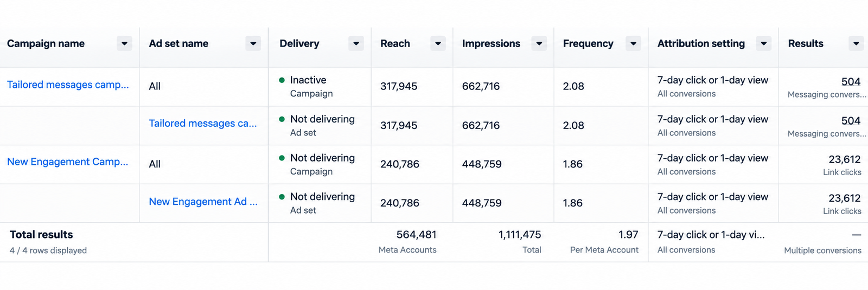868x290 pixels.
Task: Click All ad set cell of New Engagement campaign
Action: pos(155,164)
